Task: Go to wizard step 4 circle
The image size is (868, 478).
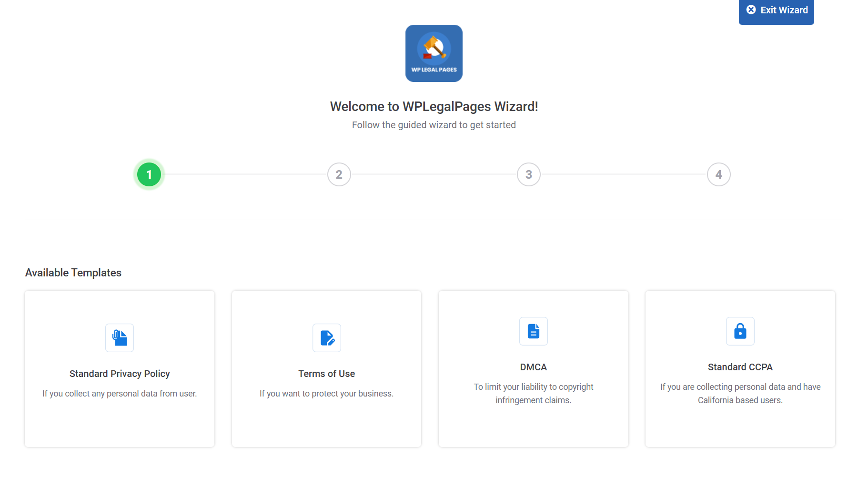Action: pos(719,174)
